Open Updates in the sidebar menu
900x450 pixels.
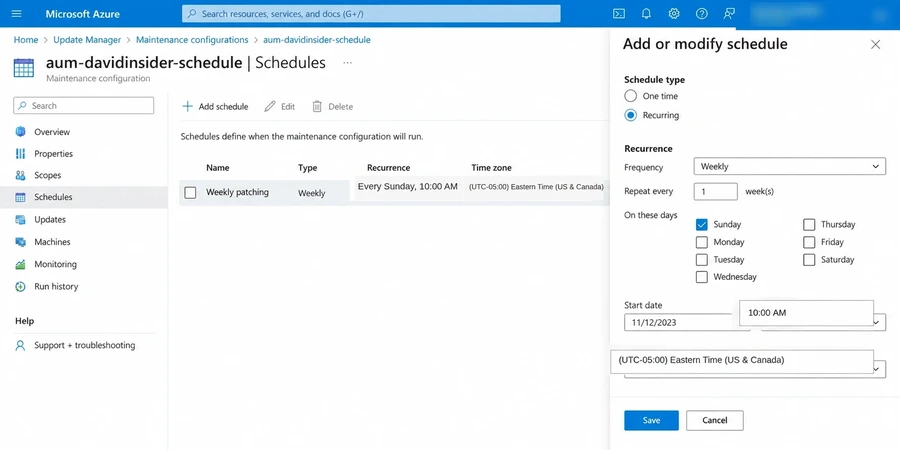click(x=50, y=219)
